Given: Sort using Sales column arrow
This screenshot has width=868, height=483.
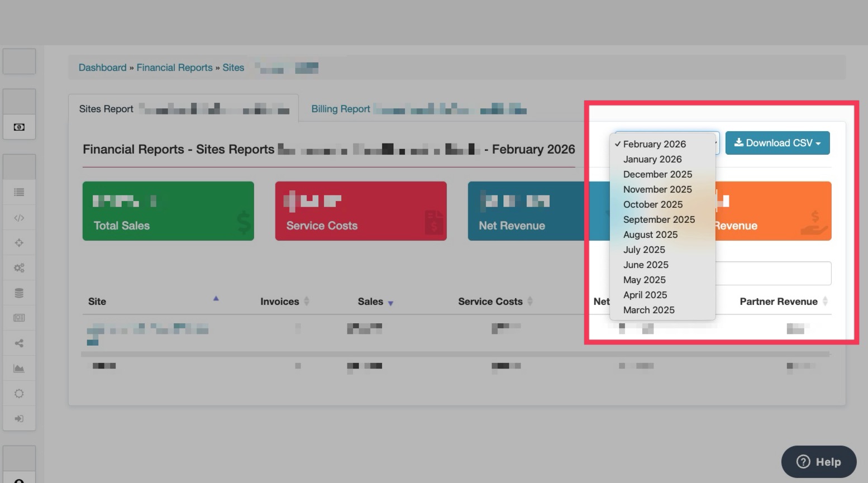Looking at the screenshot, I should pyautogui.click(x=390, y=304).
